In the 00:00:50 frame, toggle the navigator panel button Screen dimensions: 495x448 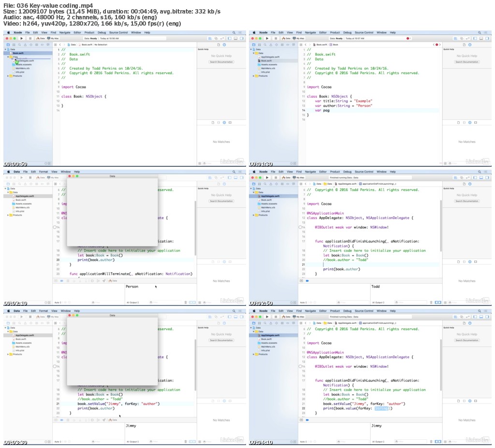[230, 39]
